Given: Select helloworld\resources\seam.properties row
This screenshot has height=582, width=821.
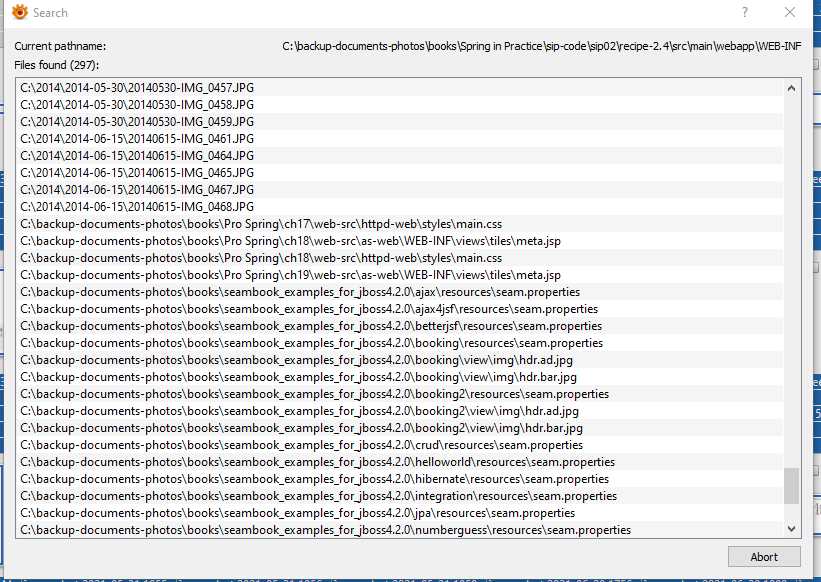Looking at the screenshot, I should point(401,462).
